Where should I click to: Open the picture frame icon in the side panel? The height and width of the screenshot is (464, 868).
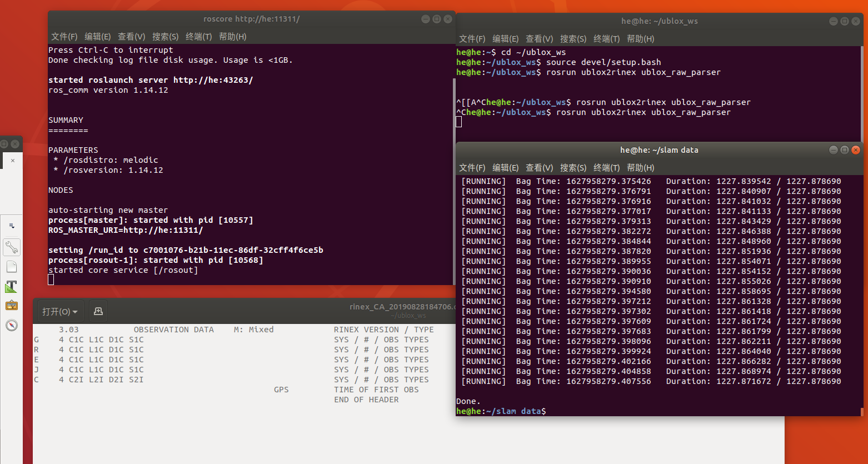(x=11, y=306)
